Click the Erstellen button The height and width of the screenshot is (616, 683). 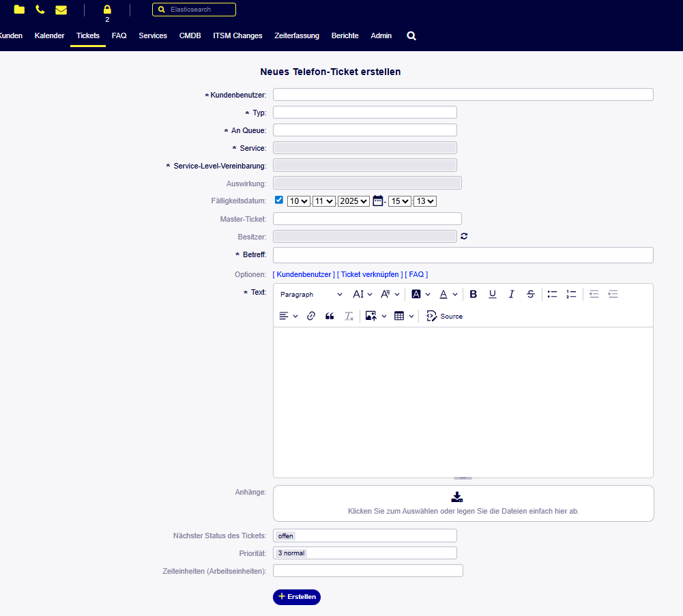pos(297,597)
